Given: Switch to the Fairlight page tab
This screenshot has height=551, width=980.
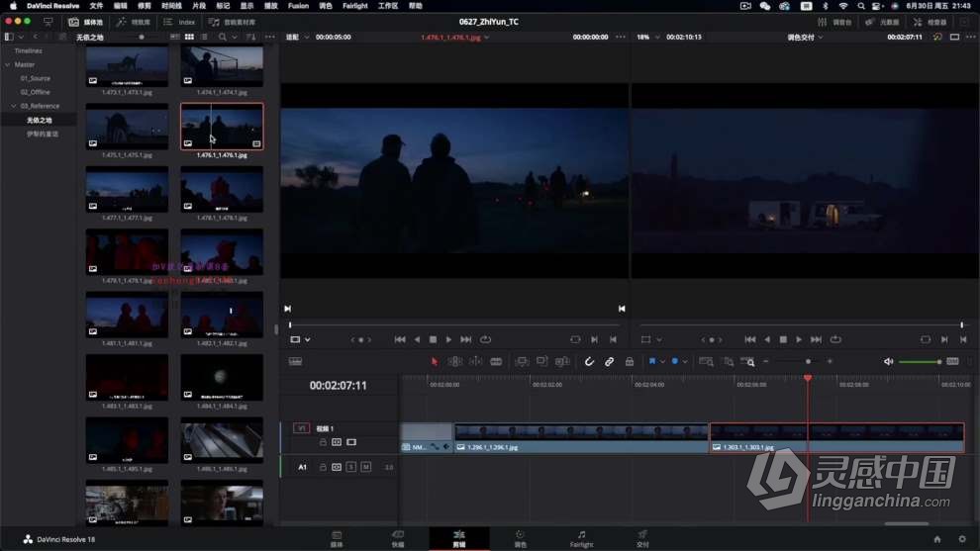Looking at the screenshot, I should pos(581,538).
